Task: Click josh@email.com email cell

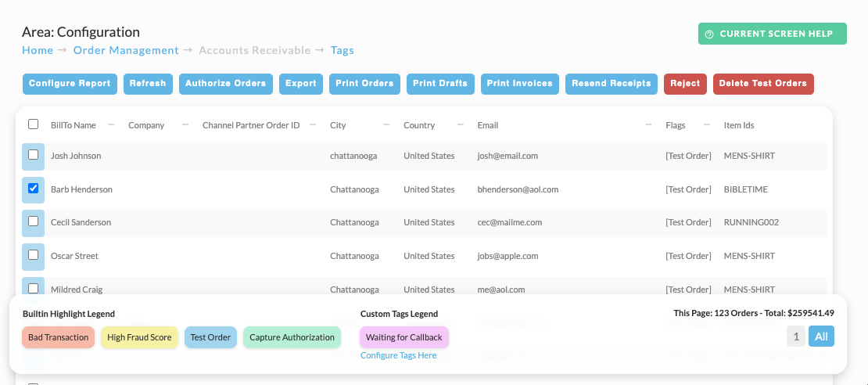Action: click(508, 157)
